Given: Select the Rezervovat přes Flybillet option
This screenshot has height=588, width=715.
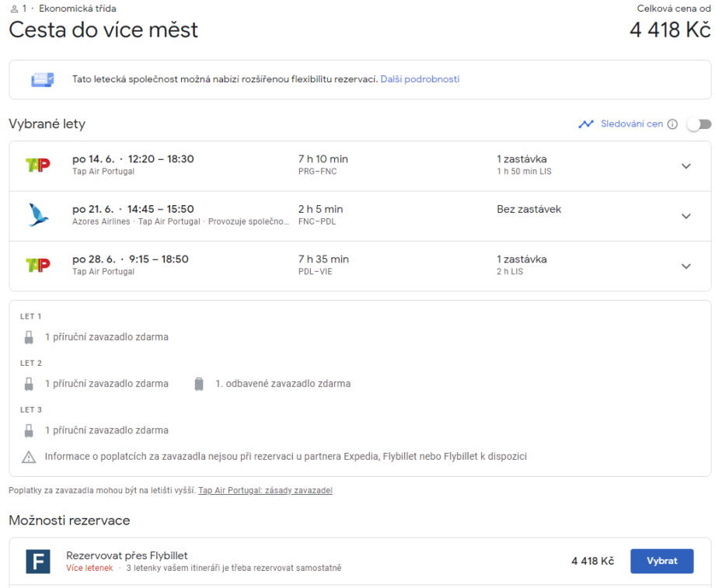Looking at the screenshot, I should (661, 561).
